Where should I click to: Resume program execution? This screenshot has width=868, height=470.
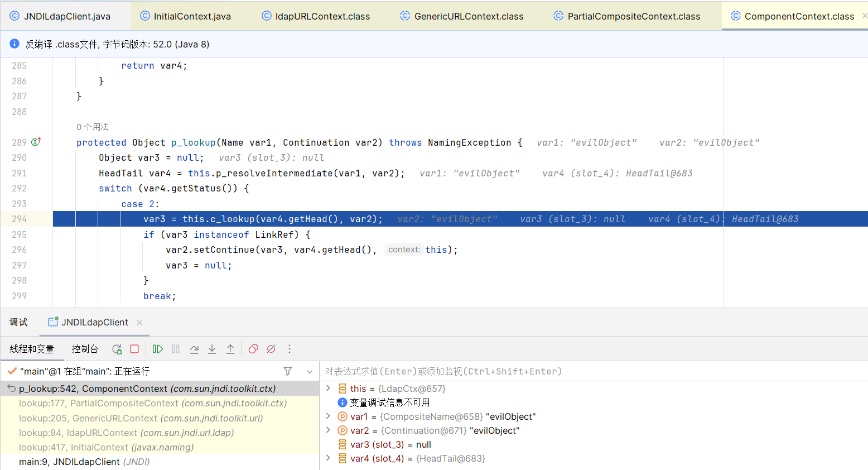point(158,349)
